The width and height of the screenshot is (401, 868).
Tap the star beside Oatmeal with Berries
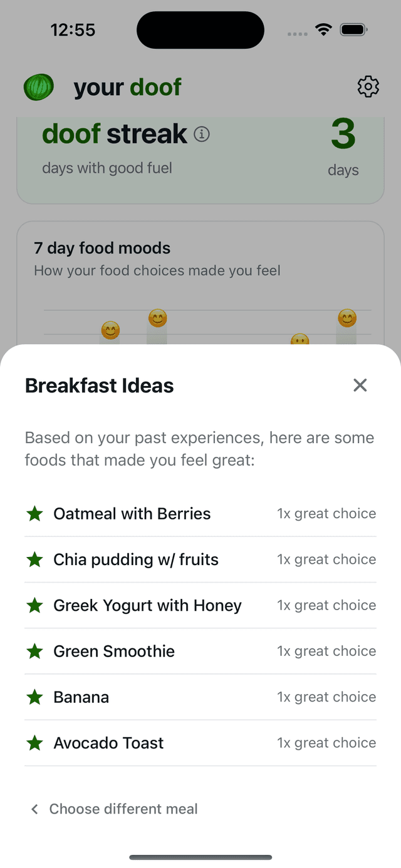(x=34, y=513)
